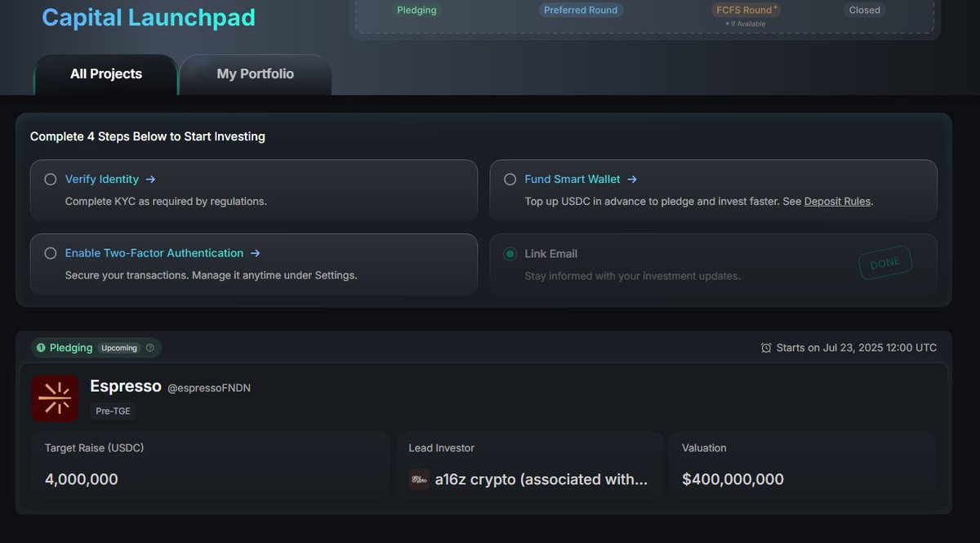Image resolution: width=980 pixels, height=543 pixels.
Task: Click the @espressoFNDN handle
Action: click(209, 388)
